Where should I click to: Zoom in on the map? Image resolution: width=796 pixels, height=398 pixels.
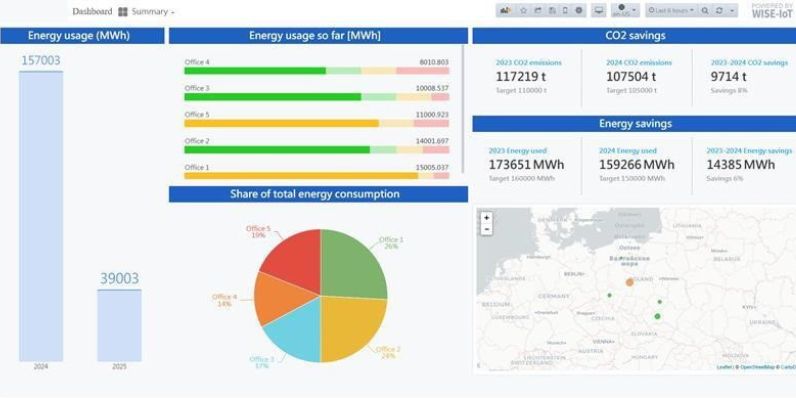(486, 218)
